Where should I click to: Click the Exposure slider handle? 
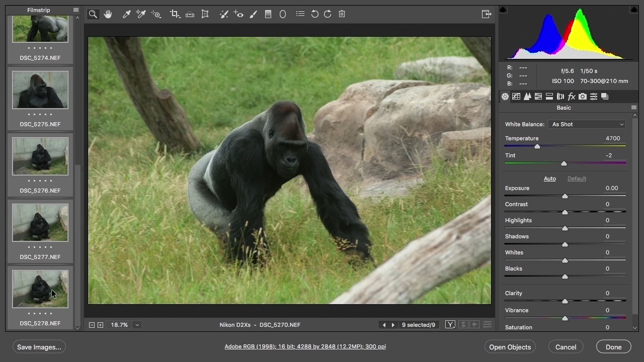[565, 196]
